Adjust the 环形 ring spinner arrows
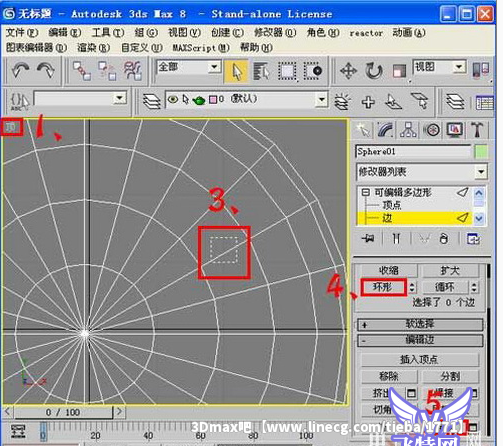Screen dimensions: 503x446 [413, 287]
